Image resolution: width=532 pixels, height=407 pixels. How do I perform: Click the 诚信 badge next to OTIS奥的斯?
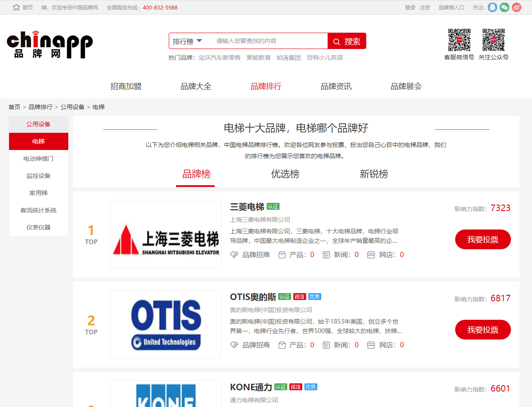pos(300,297)
